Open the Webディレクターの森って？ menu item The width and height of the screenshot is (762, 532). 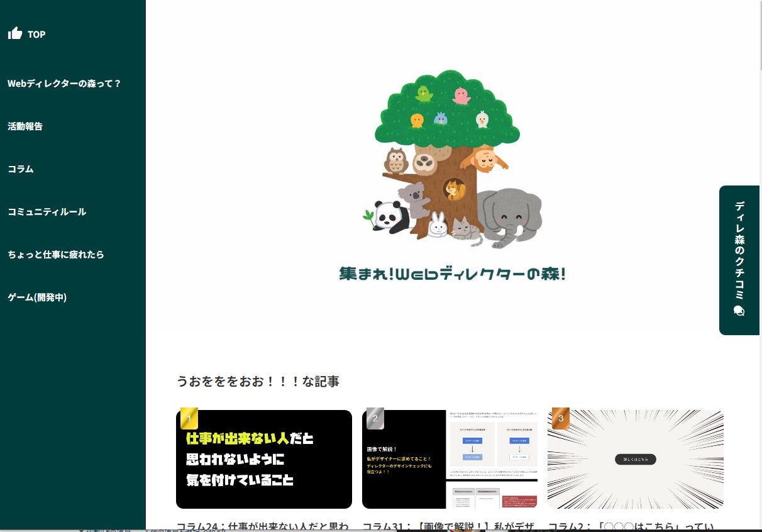click(64, 84)
